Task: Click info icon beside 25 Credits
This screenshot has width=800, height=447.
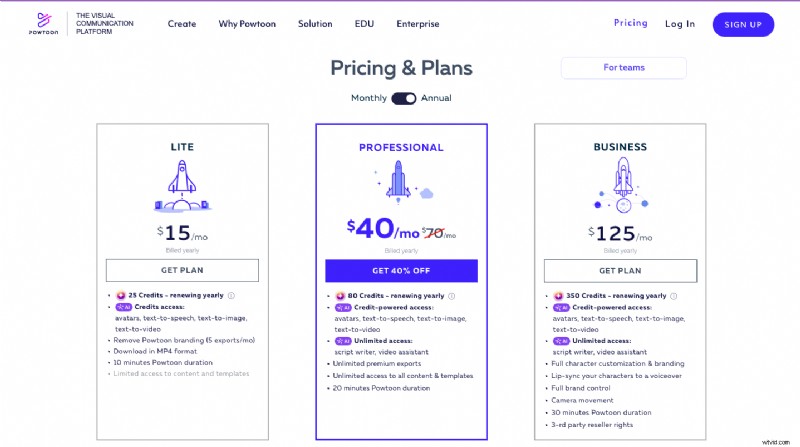Action: [x=231, y=296]
